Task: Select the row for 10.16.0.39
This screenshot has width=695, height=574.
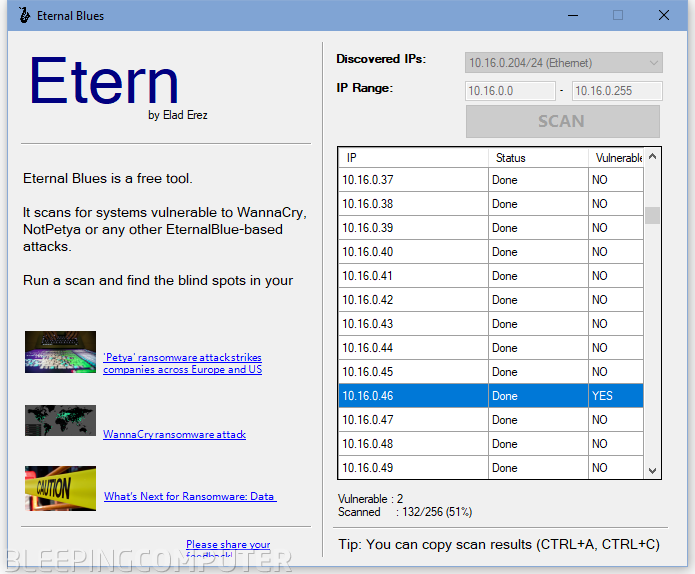Action: 491,228
